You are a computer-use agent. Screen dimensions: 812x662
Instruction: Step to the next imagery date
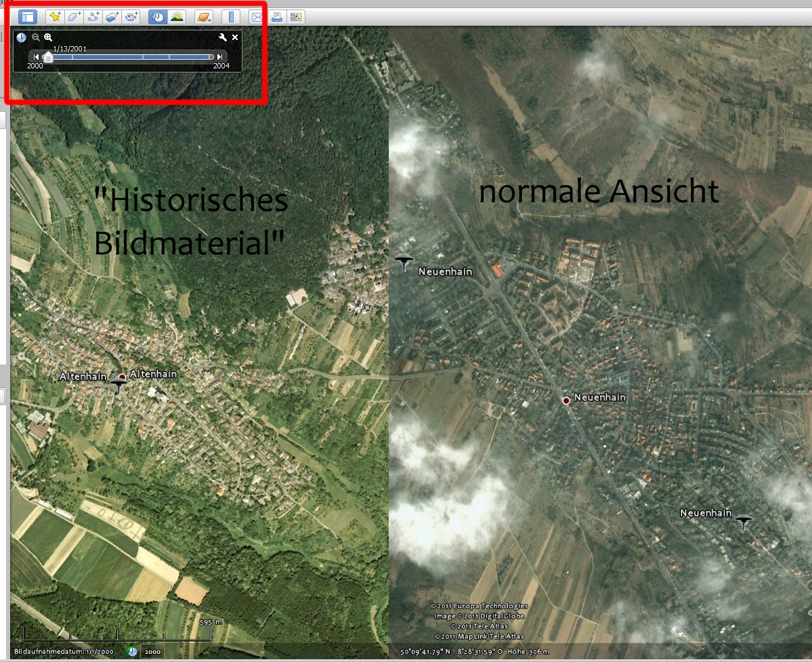coord(220,57)
